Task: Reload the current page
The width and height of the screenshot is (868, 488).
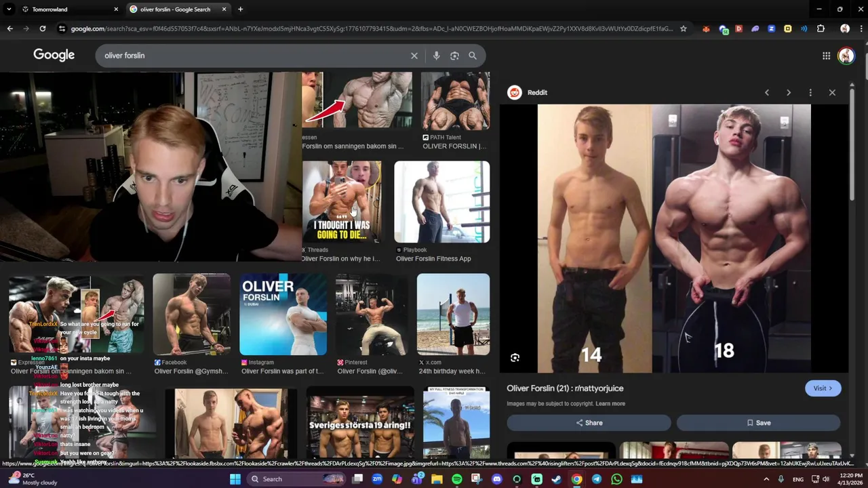Action: click(x=42, y=28)
